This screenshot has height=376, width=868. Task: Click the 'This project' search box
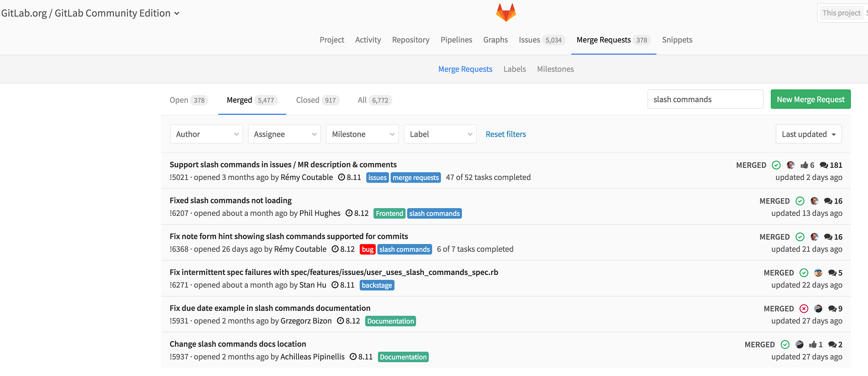[x=842, y=13]
